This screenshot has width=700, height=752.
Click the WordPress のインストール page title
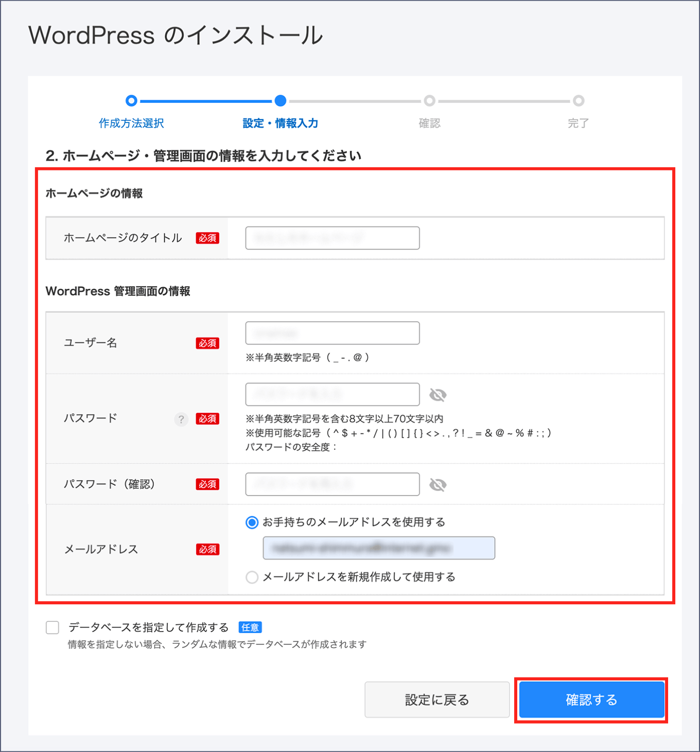coord(176,35)
